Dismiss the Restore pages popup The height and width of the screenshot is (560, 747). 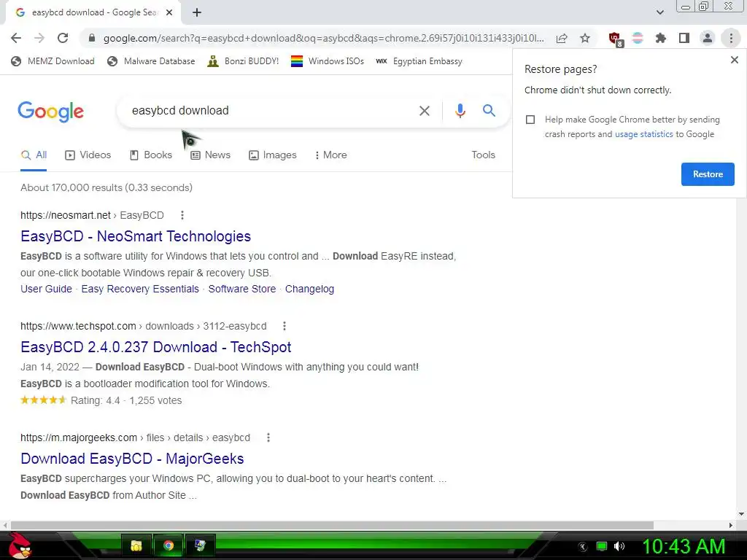[734, 60]
